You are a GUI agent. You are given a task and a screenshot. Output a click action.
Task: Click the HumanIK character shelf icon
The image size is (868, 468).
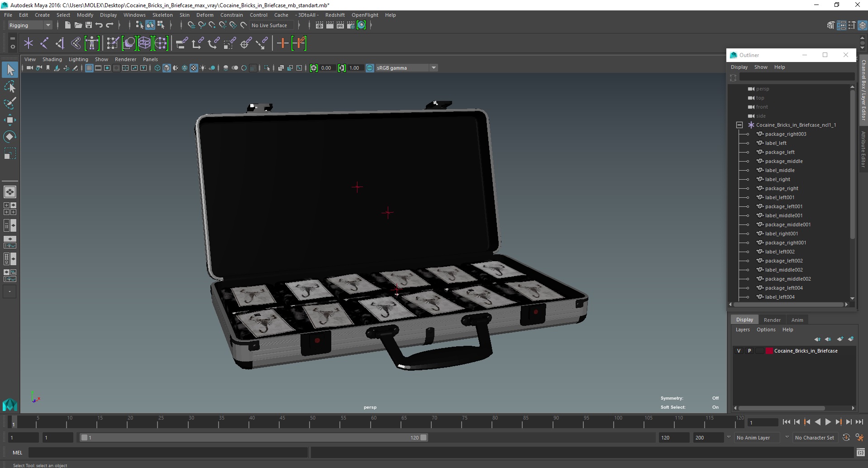(x=92, y=43)
